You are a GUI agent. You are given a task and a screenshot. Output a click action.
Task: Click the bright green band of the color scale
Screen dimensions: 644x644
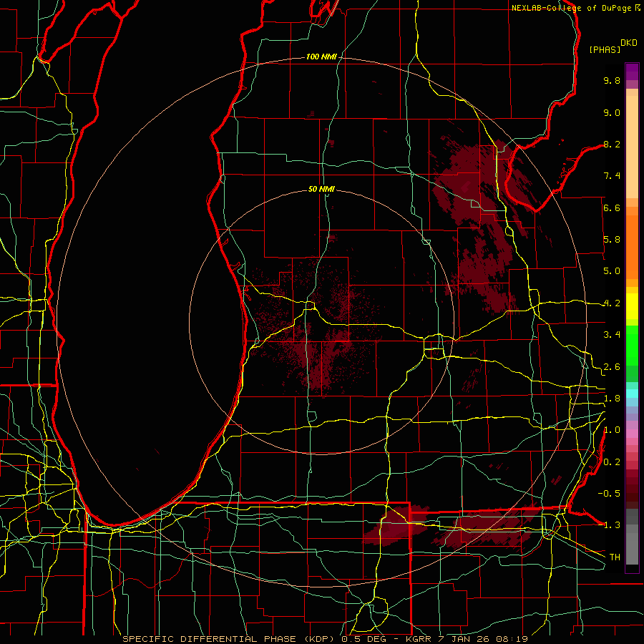point(632,346)
